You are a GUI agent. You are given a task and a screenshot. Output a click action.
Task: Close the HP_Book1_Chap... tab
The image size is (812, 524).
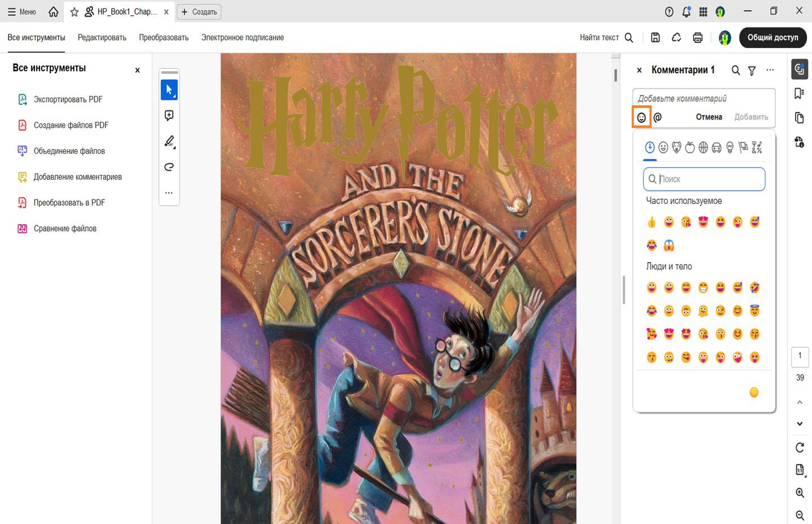coord(166,11)
